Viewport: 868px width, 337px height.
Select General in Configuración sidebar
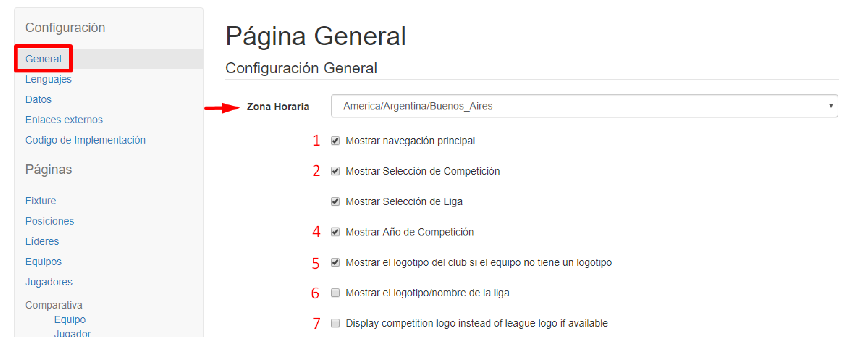coord(43,59)
